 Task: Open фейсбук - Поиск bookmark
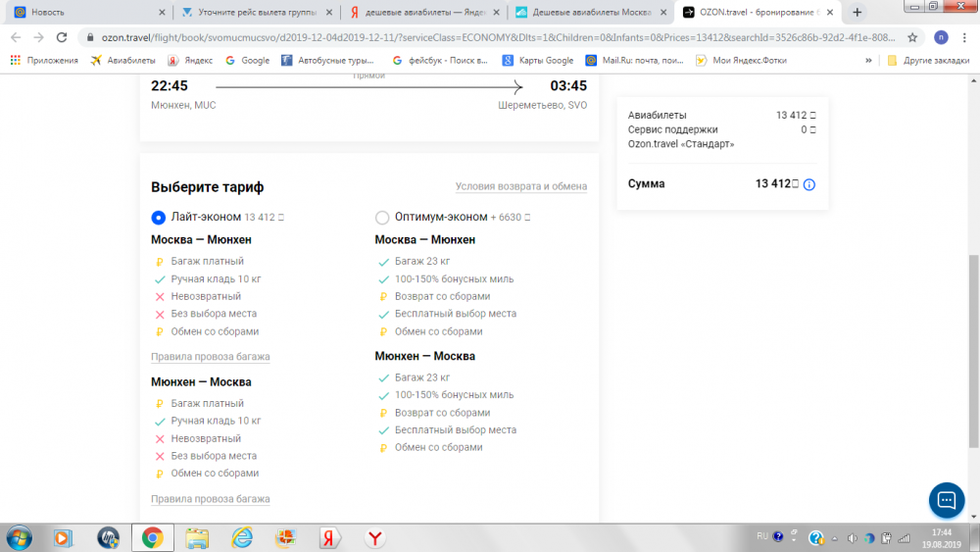(x=440, y=61)
